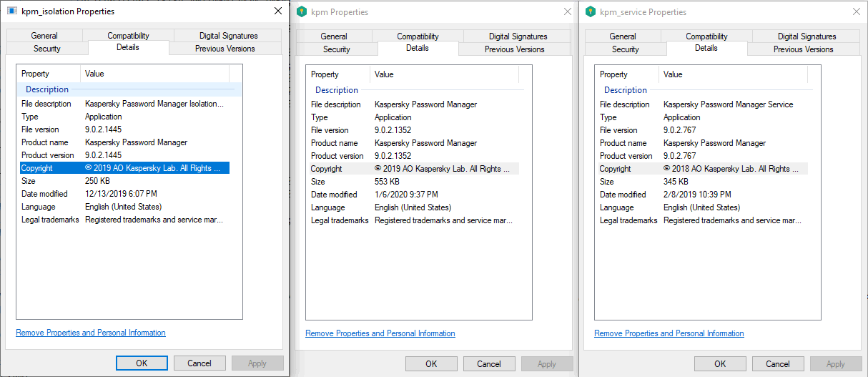Select Size row showing 345 KB
868x377 pixels.
tap(703, 182)
